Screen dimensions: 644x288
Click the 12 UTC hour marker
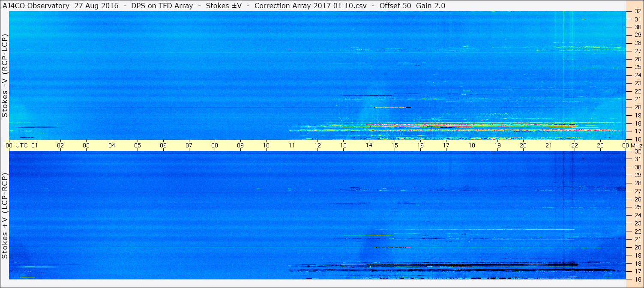click(x=318, y=145)
